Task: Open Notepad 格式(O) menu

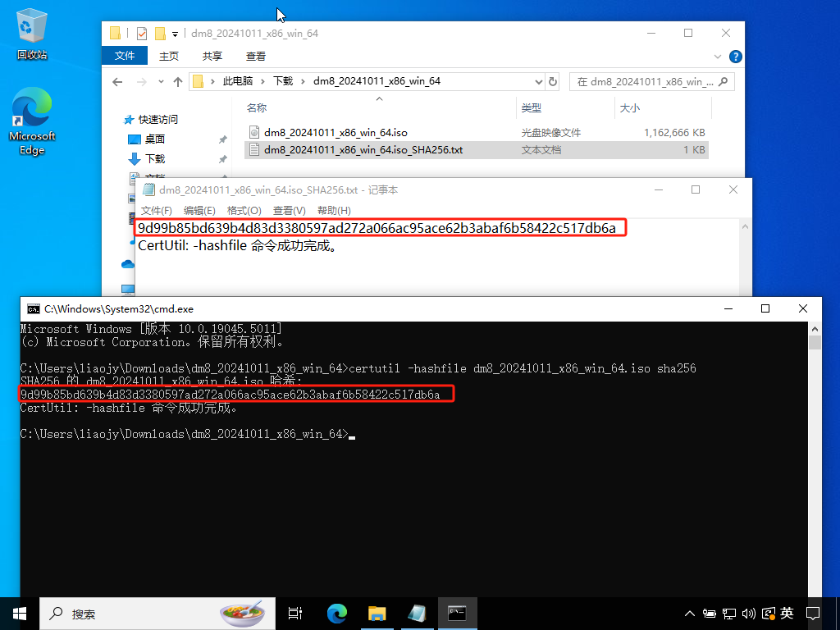Action: click(244, 211)
